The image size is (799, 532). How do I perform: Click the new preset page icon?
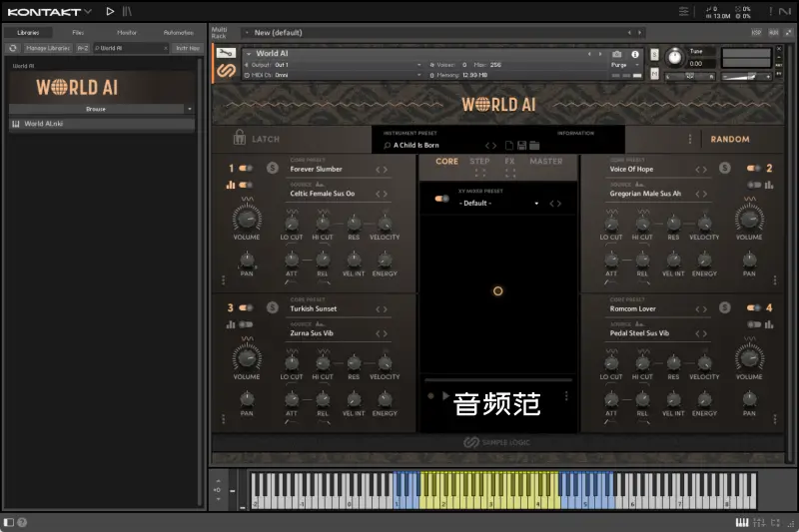(508, 146)
